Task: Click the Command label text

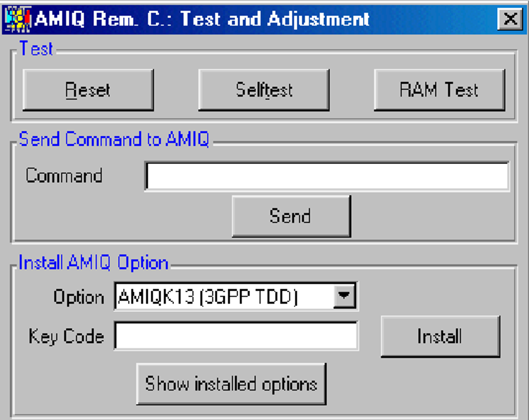Action: click(x=64, y=176)
